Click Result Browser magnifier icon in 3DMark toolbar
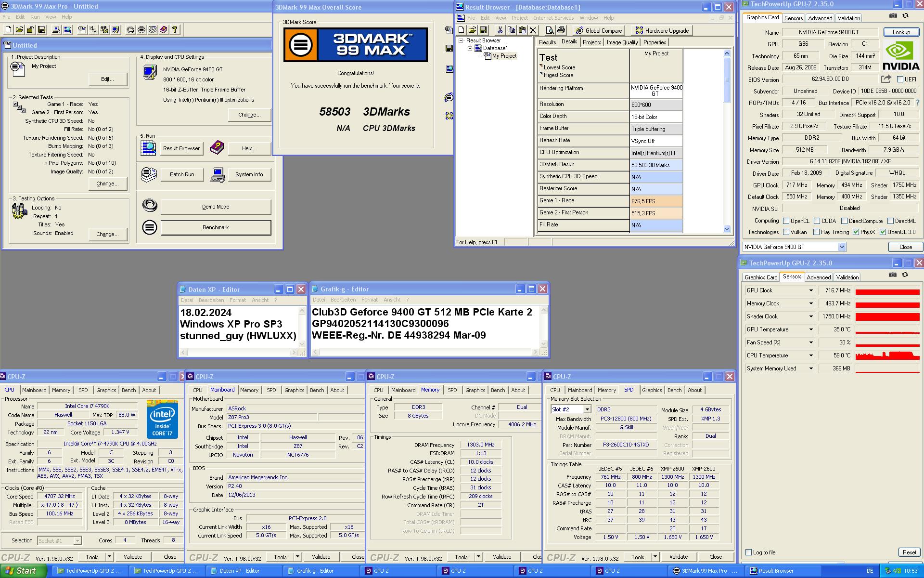The width and height of the screenshot is (924, 578). pyautogui.click(x=67, y=29)
